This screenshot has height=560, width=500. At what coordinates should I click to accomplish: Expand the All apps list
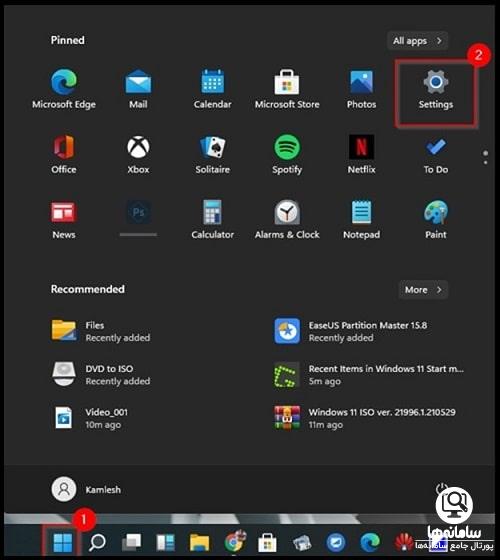[417, 41]
